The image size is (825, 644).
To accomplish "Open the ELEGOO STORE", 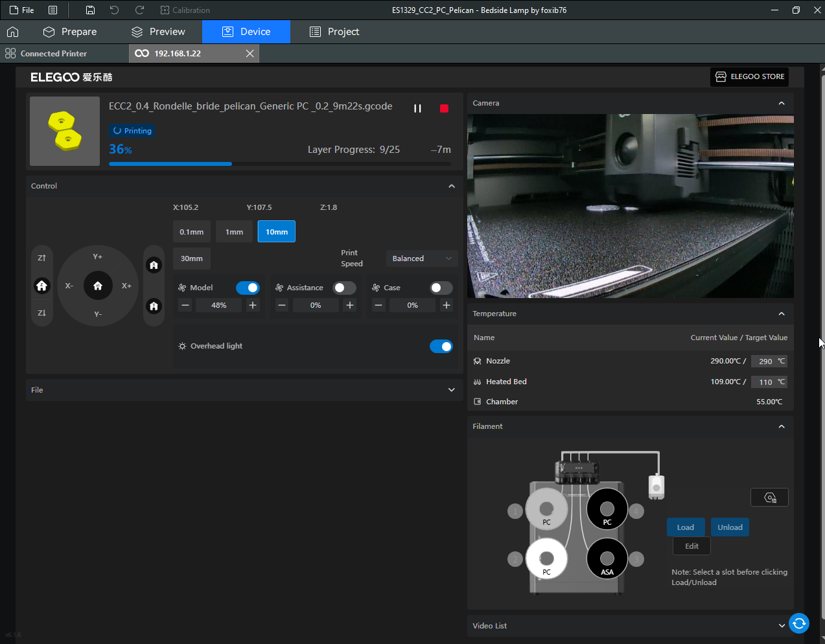I will (x=749, y=76).
